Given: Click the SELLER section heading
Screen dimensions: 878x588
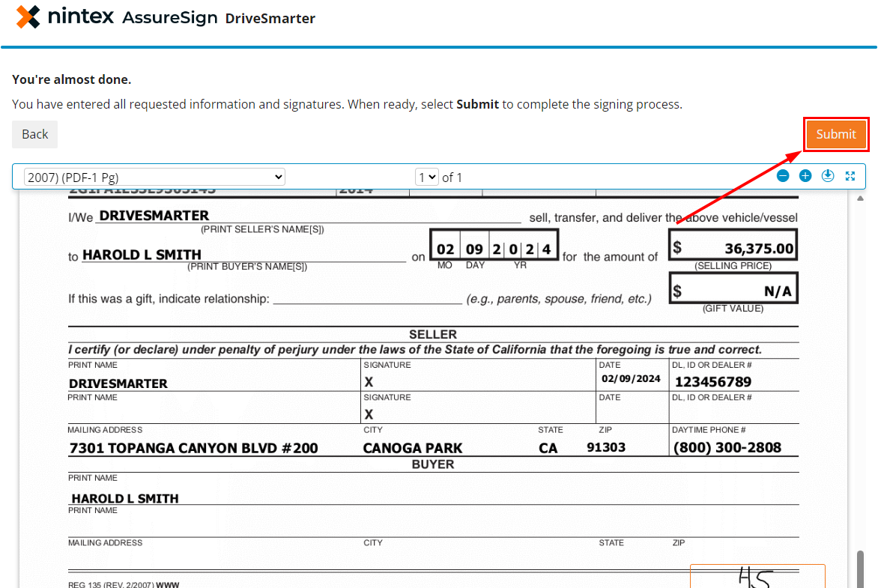Looking at the screenshot, I should [x=433, y=334].
